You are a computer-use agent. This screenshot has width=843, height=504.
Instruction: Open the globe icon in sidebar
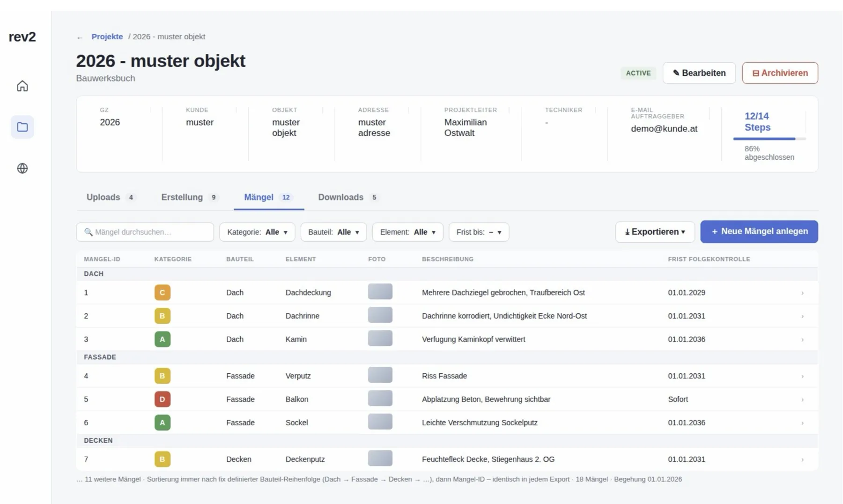(22, 168)
